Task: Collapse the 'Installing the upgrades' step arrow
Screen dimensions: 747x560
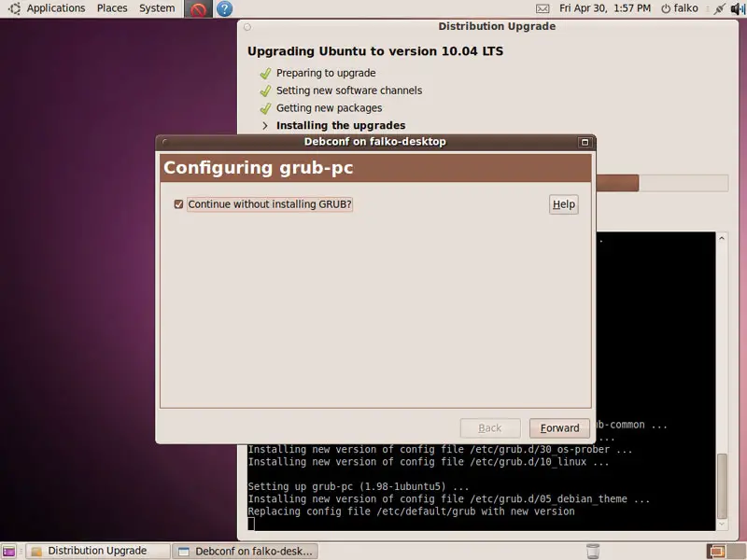Action: (265, 126)
